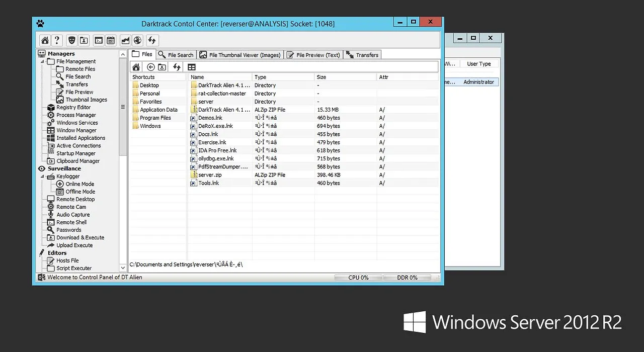Sort files by Name column header
This screenshot has height=352, width=644.
[x=220, y=77]
